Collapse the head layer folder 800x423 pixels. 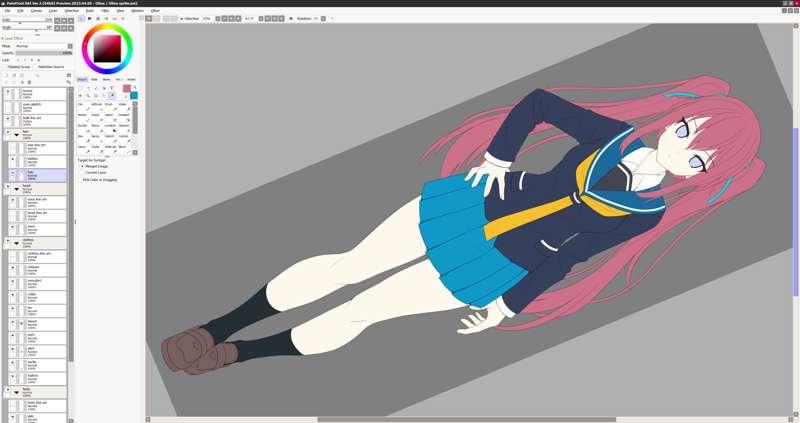pyautogui.click(x=16, y=189)
